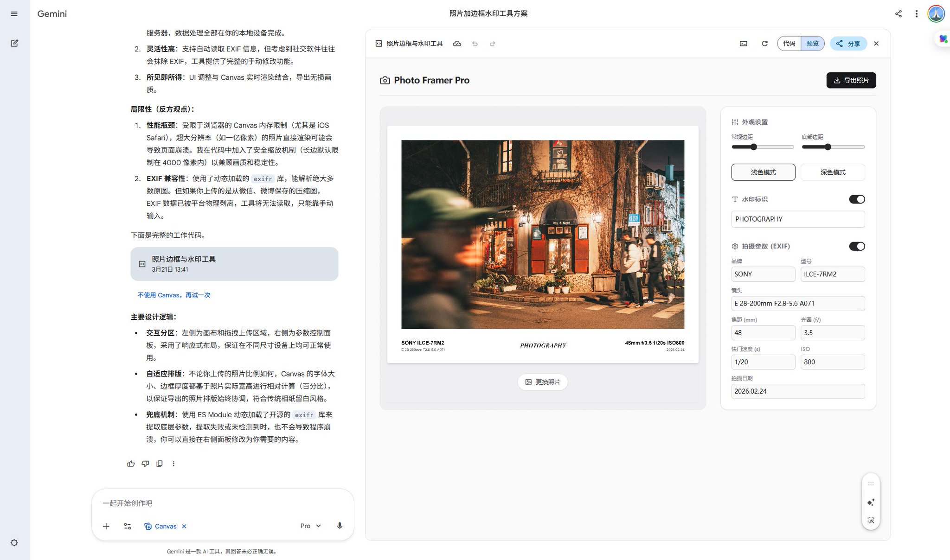Click the 照片边框与水印工具 canvas title
This screenshot has height=560, width=950.
[x=414, y=44]
